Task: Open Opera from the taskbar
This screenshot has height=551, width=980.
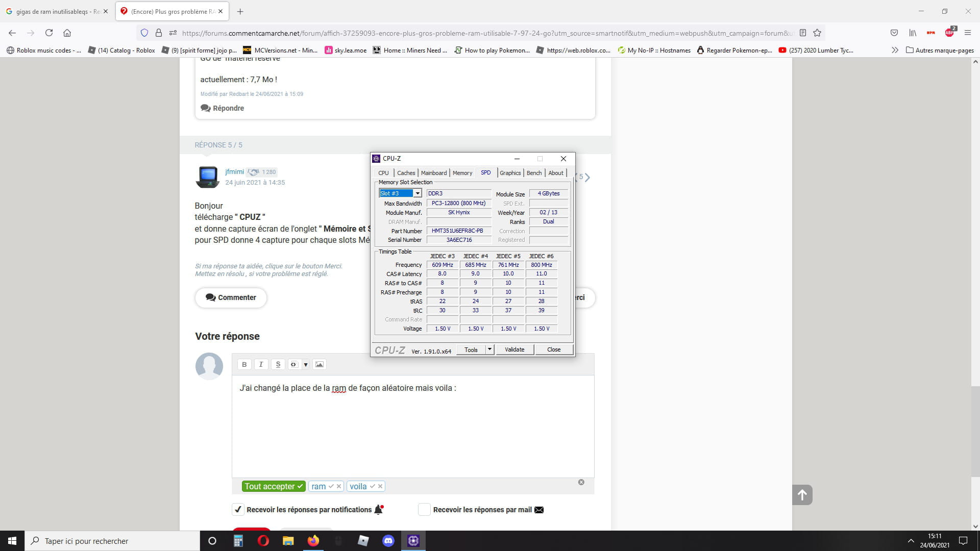Action: [x=263, y=541]
